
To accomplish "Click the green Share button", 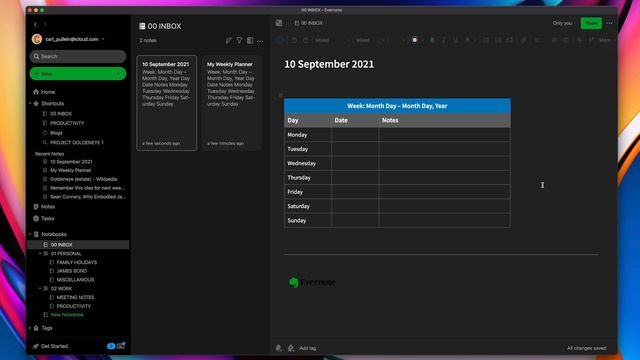I will pyautogui.click(x=591, y=23).
